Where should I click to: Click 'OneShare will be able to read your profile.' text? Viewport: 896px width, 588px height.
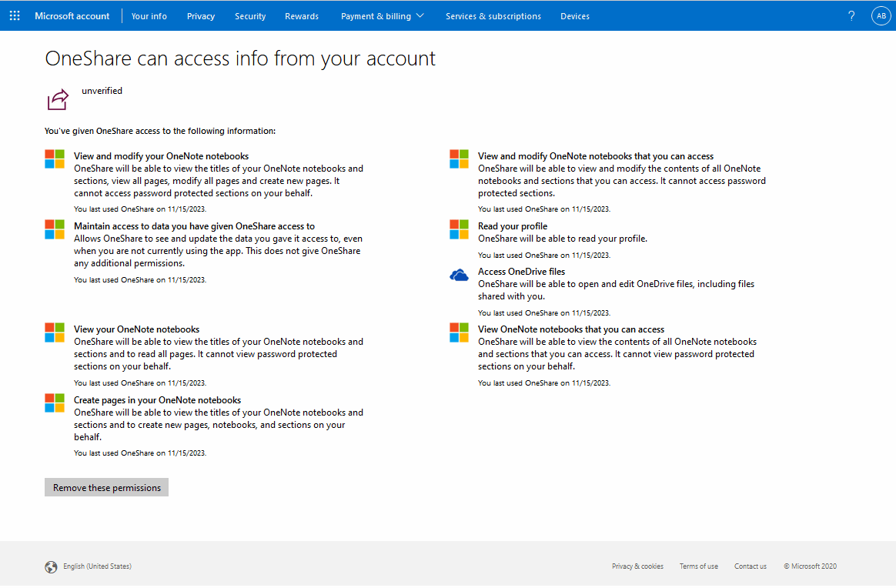[x=562, y=239]
